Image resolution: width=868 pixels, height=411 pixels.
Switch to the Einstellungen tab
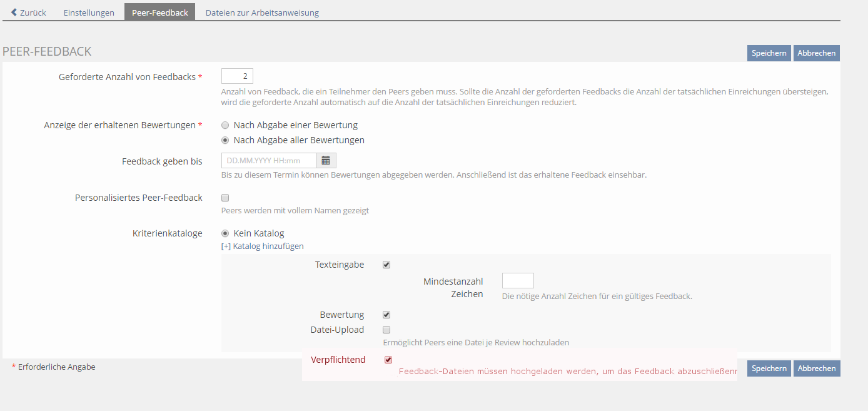coord(89,13)
